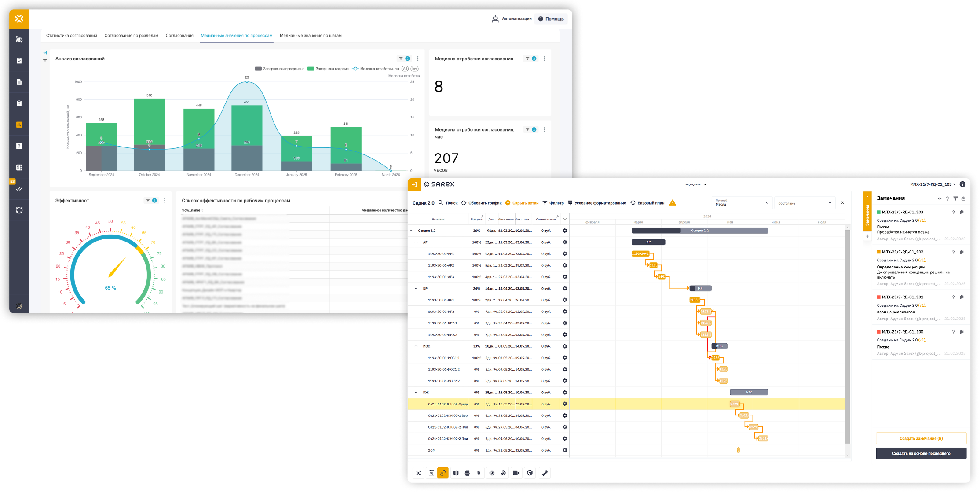
Task: Toggle the pin on remark МЛХ-21/7-РД-С1_103
Action: [x=954, y=212]
